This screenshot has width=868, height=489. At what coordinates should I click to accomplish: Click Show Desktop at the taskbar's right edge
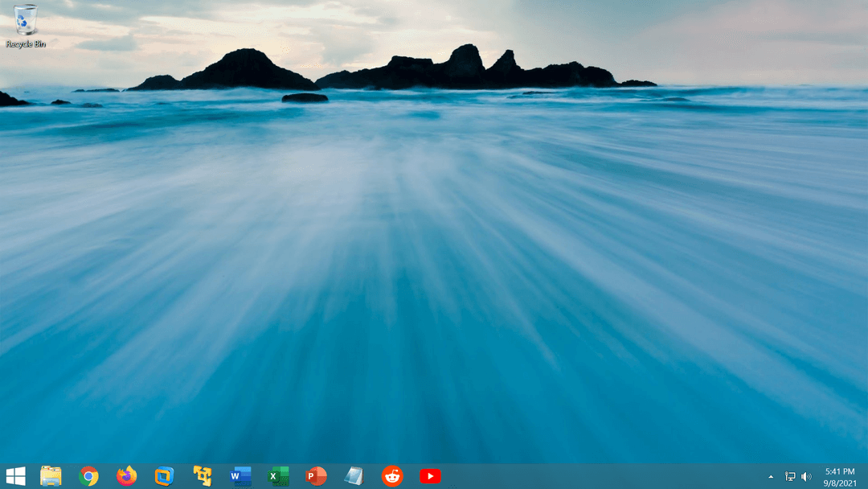coord(866,476)
